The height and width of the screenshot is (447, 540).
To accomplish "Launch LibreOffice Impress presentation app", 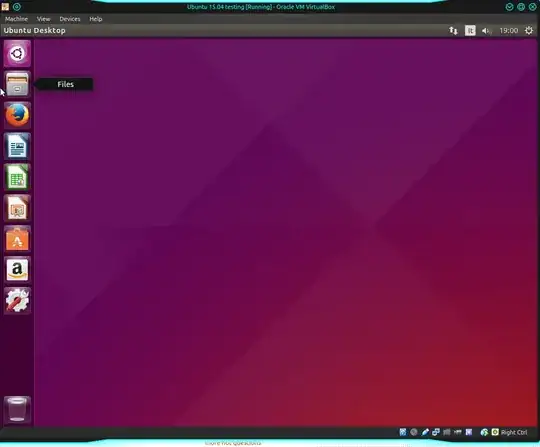I will coord(17,208).
